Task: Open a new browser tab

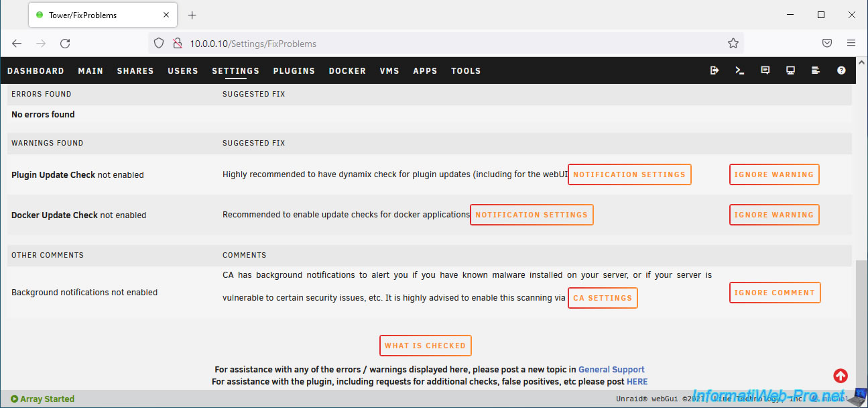Action: pos(192,15)
